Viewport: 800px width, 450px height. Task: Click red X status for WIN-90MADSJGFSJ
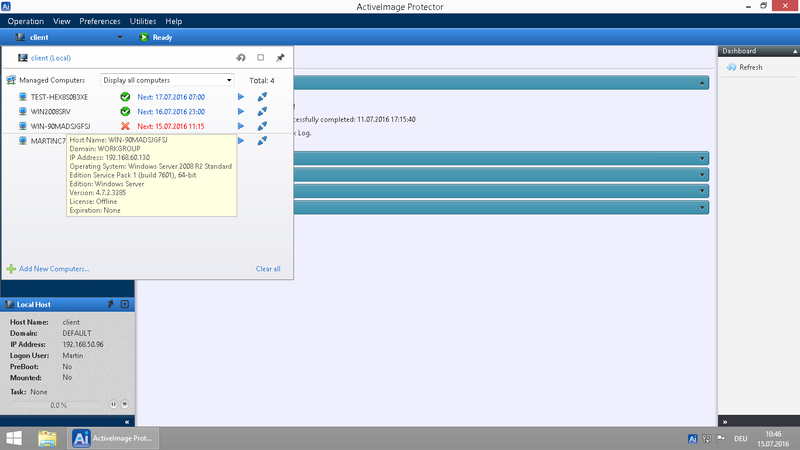pos(125,126)
